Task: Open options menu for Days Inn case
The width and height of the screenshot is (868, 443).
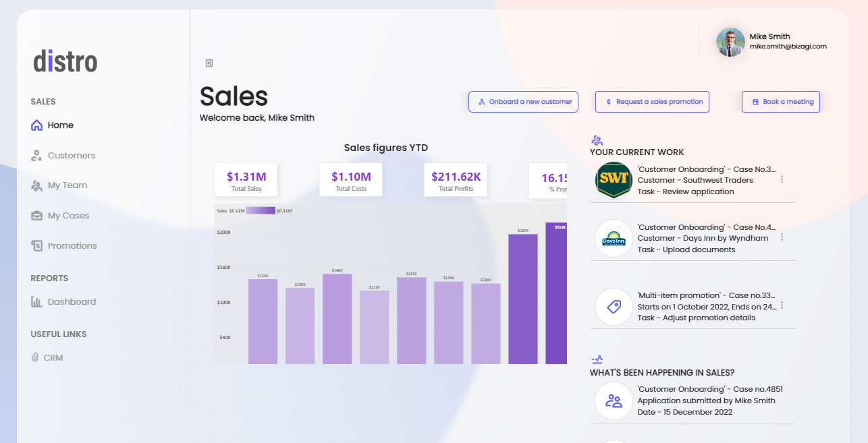Action: pyautogui.click(x=782, y=237)
